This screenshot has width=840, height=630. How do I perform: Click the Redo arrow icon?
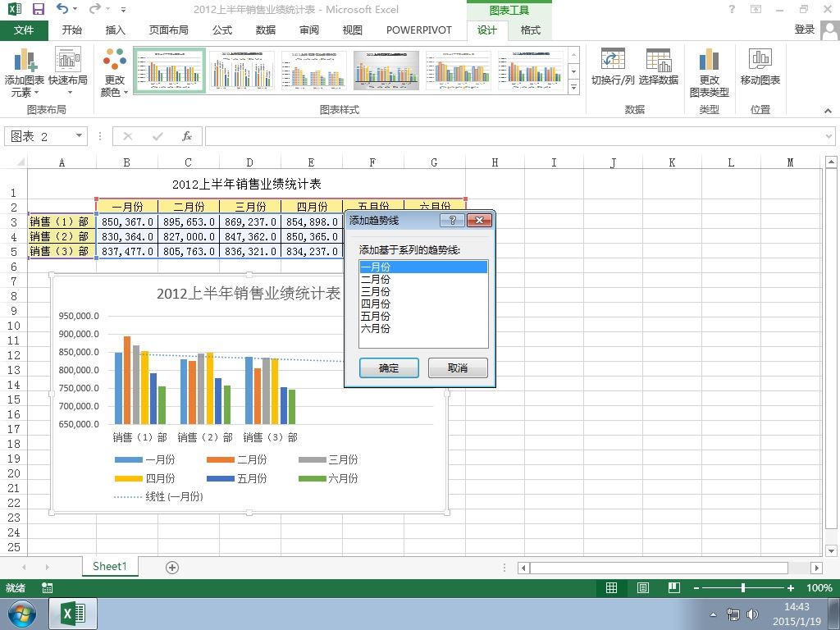tap(95, 8)
